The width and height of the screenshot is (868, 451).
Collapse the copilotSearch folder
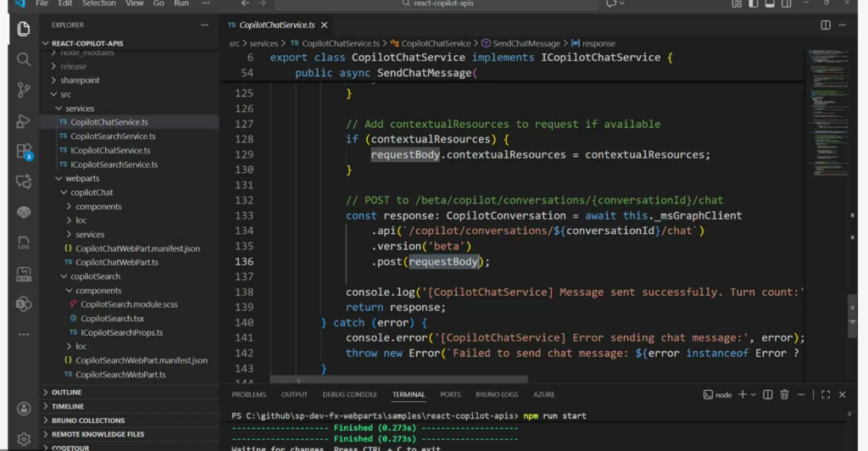95,276
